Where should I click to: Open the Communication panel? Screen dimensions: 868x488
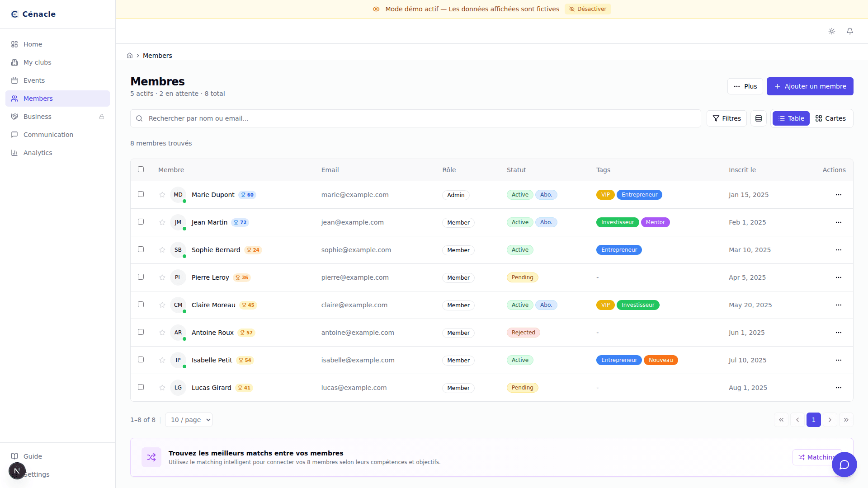48,135
